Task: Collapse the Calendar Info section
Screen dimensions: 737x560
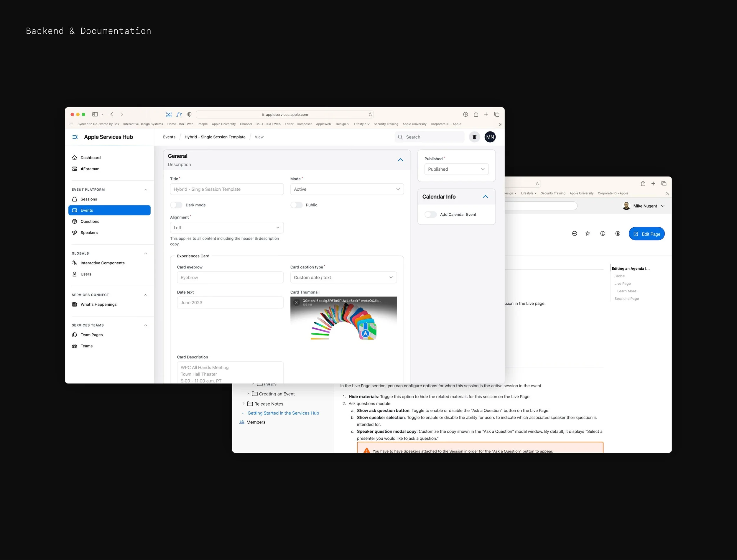Action: [485, 197]
